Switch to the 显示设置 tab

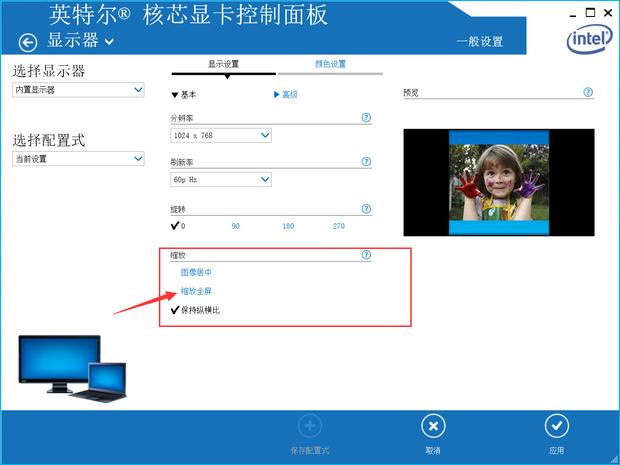pyautogui.click(x=223, y=64)
